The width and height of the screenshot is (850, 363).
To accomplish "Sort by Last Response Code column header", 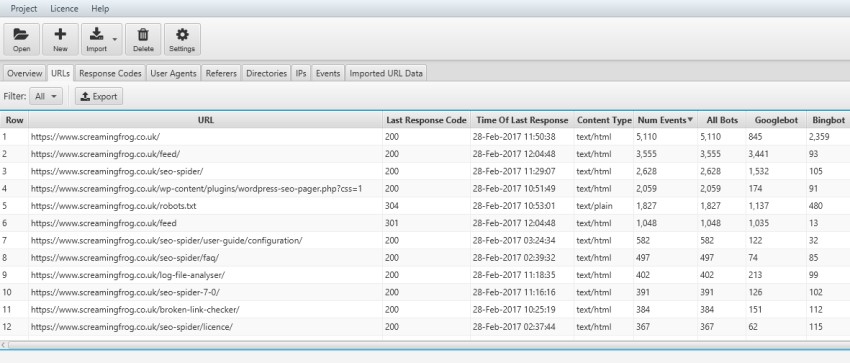I will [x=426, y=120].
